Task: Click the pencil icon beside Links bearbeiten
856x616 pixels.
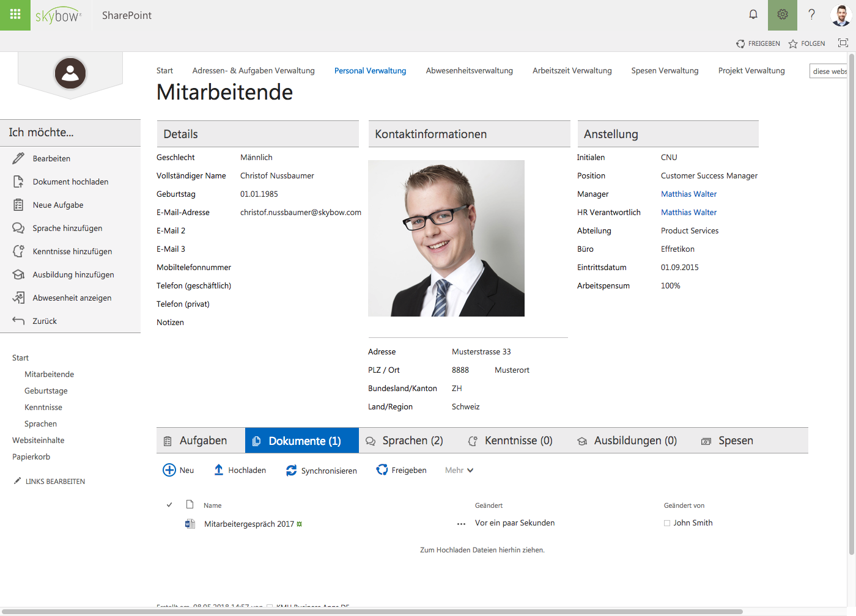Action: coord(18,481)
